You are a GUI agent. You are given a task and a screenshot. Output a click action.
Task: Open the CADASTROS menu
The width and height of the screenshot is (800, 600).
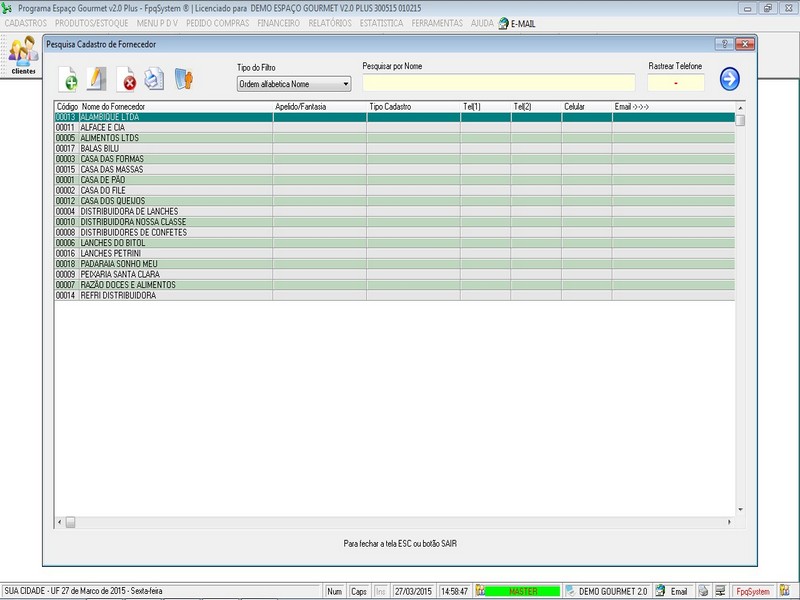[26, 22]
